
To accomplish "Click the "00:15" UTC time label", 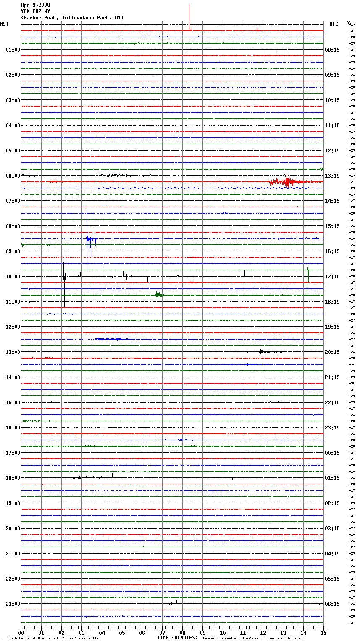I will pos(332,453).
